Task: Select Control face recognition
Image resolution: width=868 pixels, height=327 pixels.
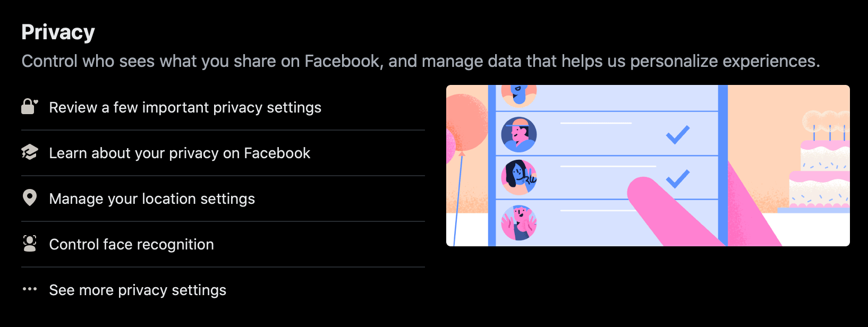Action: [131, 245]
